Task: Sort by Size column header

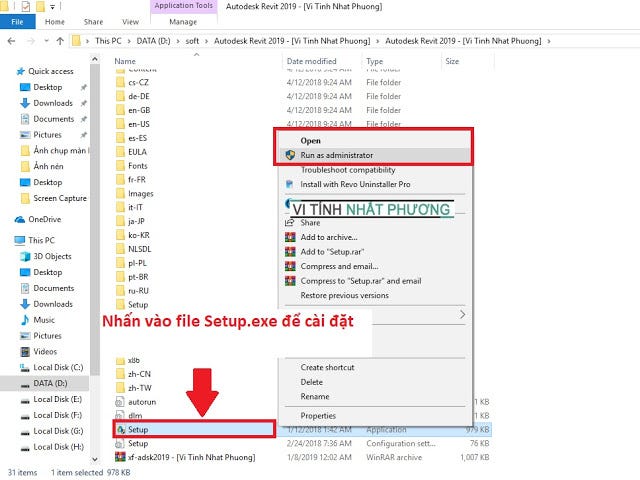Action: coord(452,61)
